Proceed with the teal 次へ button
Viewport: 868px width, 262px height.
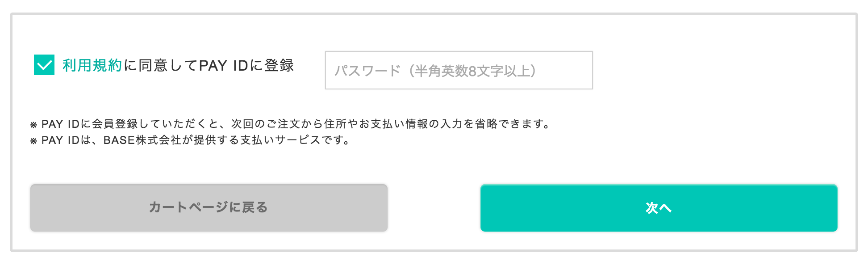(659, 208)
